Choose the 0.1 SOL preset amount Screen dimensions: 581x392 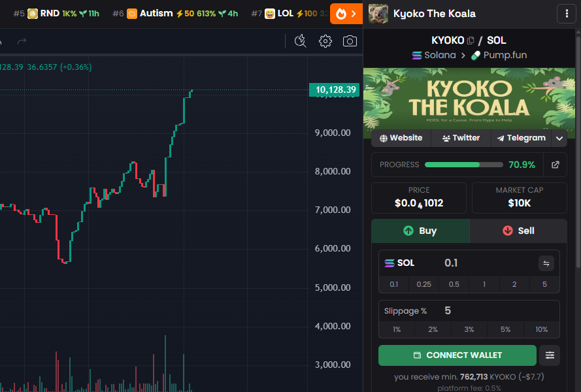coord(394,284)
